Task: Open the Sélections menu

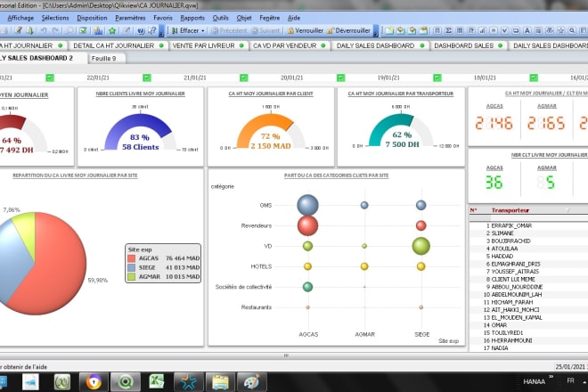Action: (x=55, y=18)
